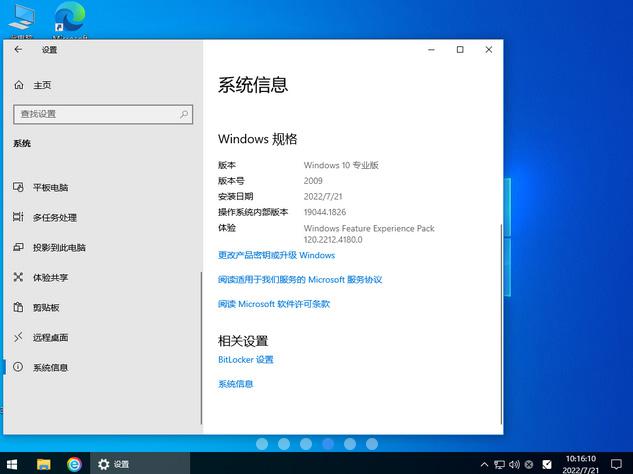633x474 pixels.
Task: Select the 多任务处理 sidebar icon
Action: point(18,217)
